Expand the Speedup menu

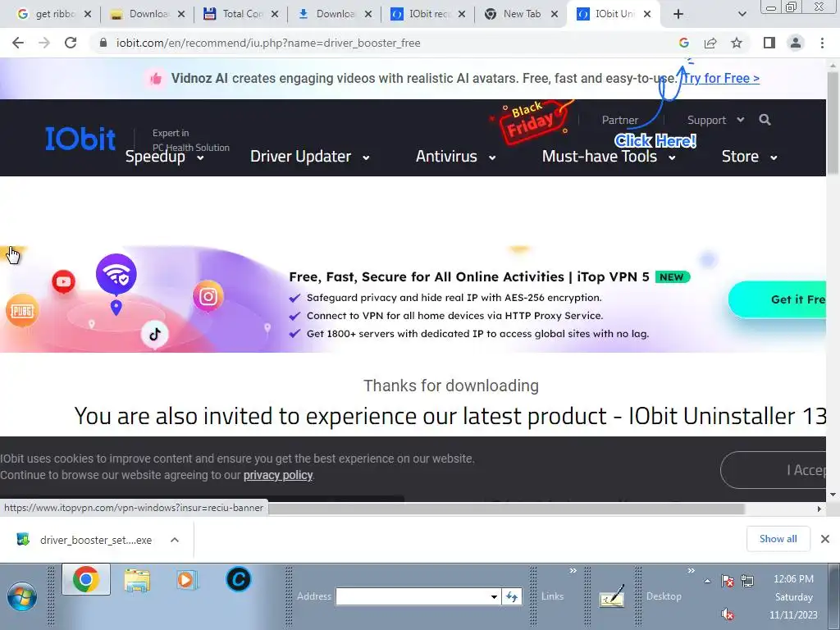point(164,157)
